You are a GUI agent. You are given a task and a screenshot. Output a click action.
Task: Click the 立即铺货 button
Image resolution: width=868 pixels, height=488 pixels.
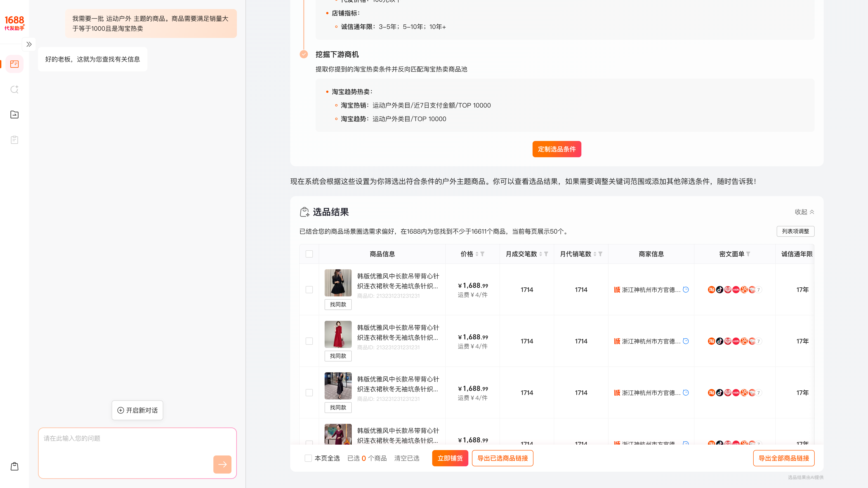tap(450, 458)
